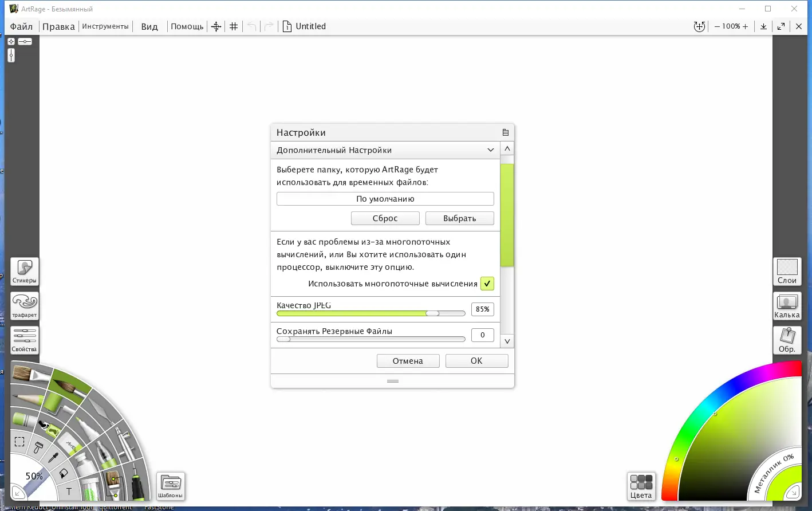Open the Слои layers panel
Screen dimensions: 812x511
coord(787,272)
